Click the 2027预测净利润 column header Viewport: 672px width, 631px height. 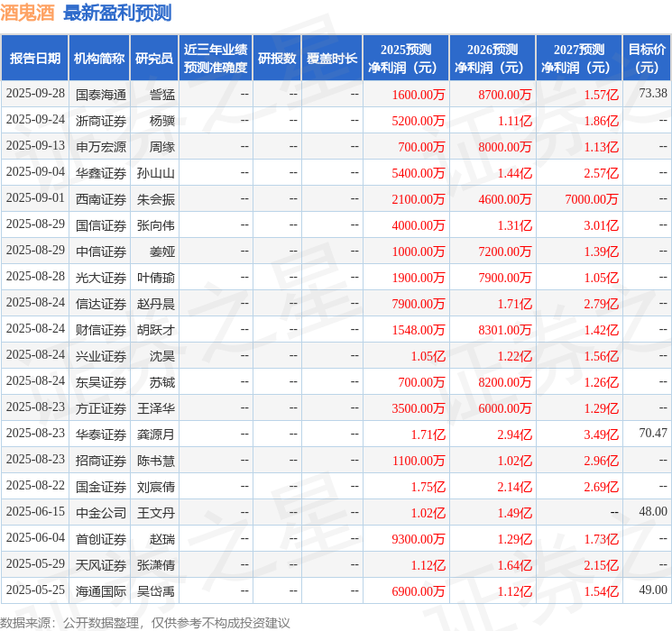tap(579, 58)
